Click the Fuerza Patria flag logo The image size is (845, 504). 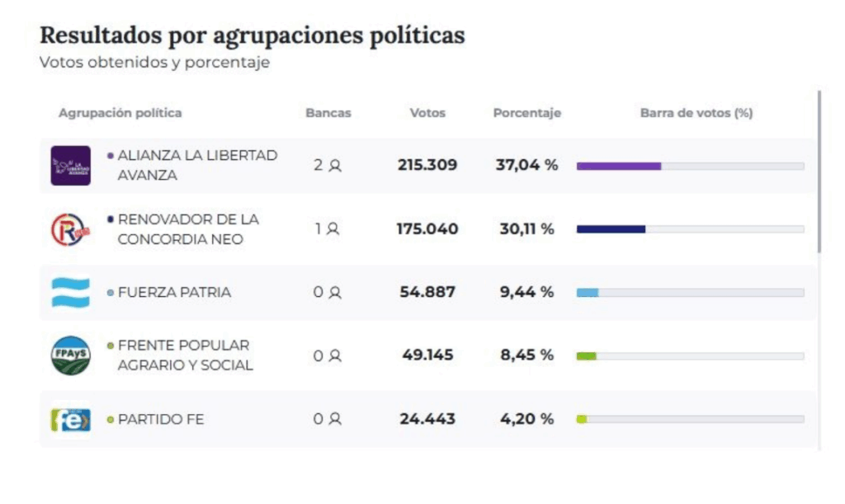click(70, 292)
